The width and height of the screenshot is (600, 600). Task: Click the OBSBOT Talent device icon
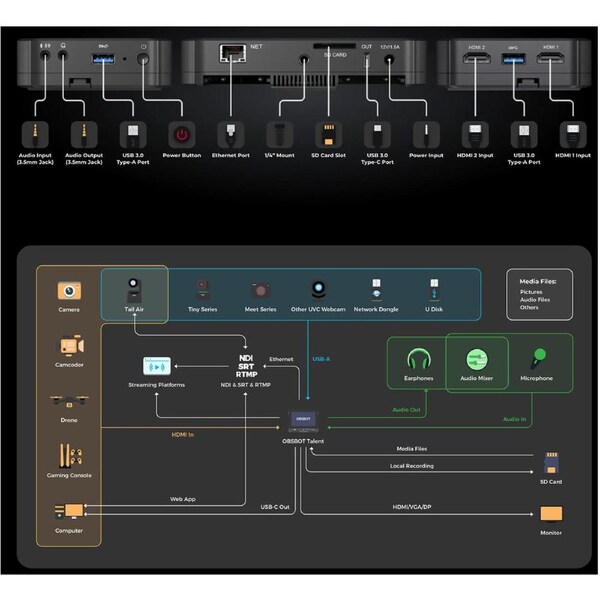pos(303,422)
